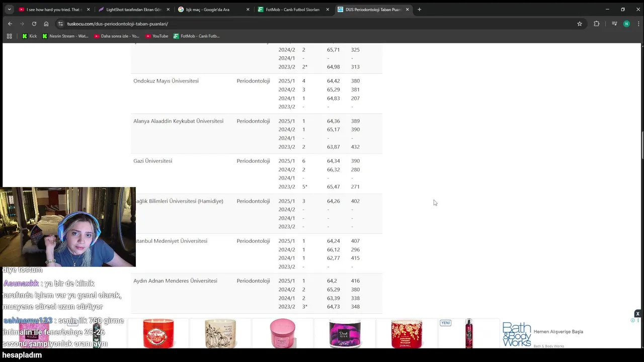Screen dimensions: 644x362
Task: Open the ad info icon
Action: (633, 320)
